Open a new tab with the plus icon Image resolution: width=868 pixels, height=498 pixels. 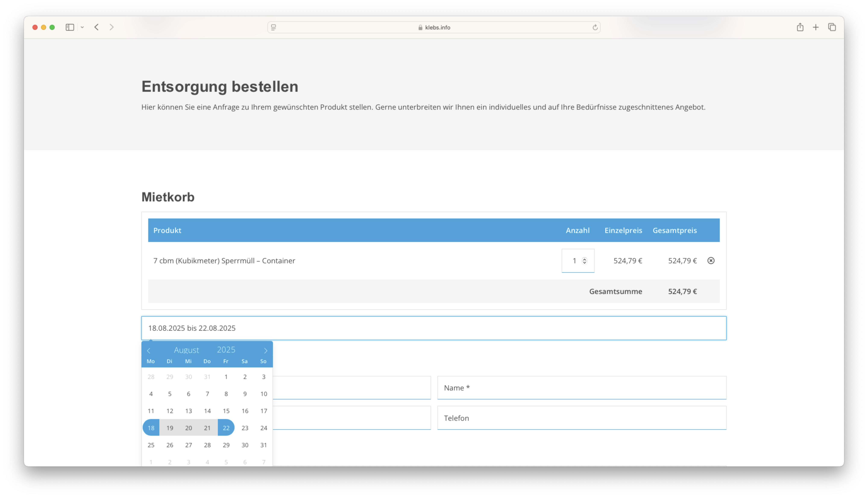(816, 27)
